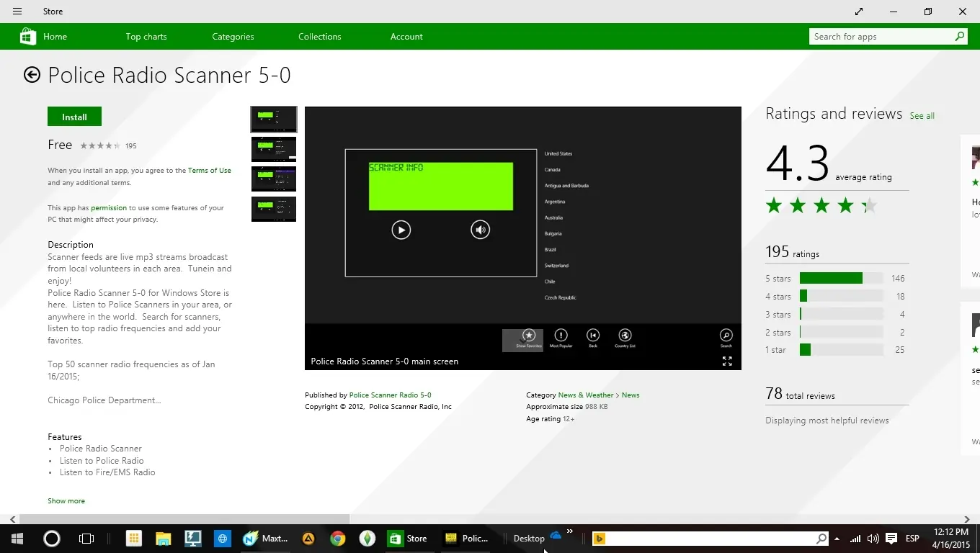Screen dimensions: 980x553
Task: Switch to the Store taskbar button
Action: click(409, 539)
